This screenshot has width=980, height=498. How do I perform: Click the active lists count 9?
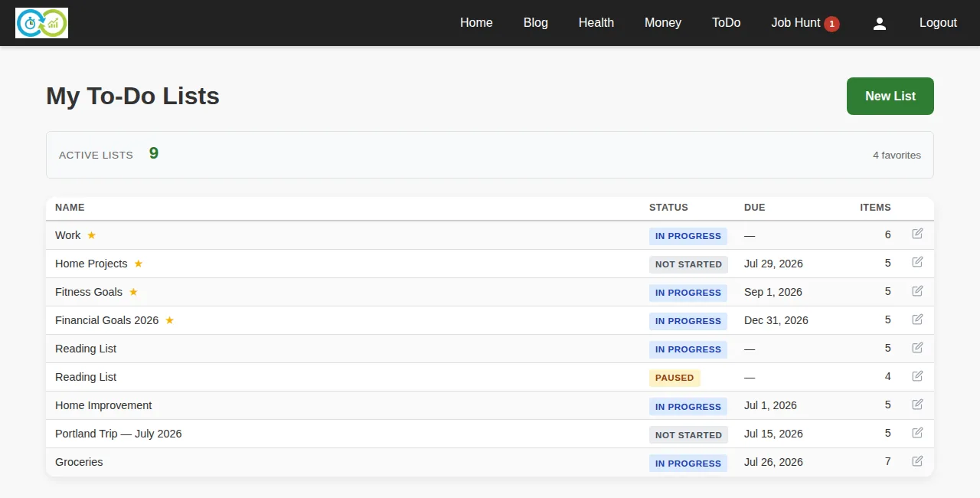[x=154, y=153]
